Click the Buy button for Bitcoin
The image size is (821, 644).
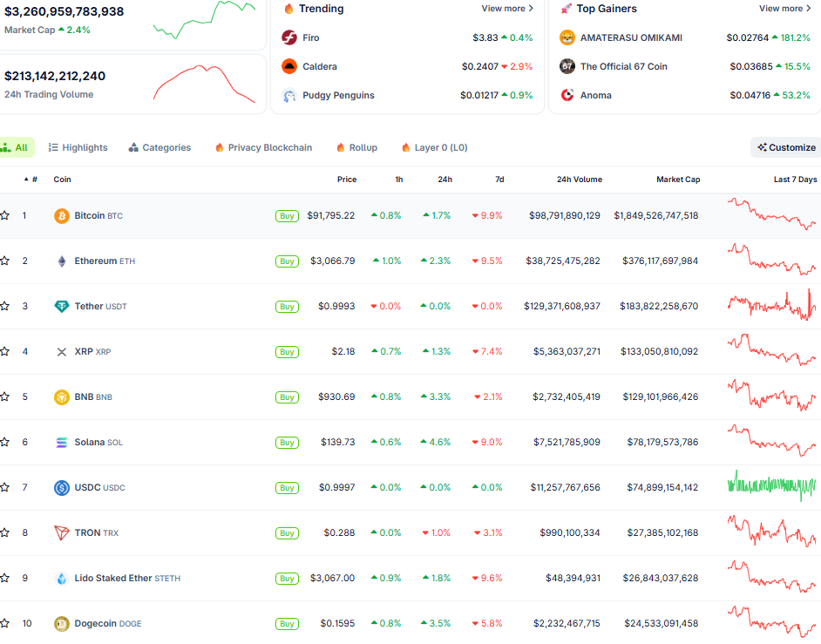point(287,215)
